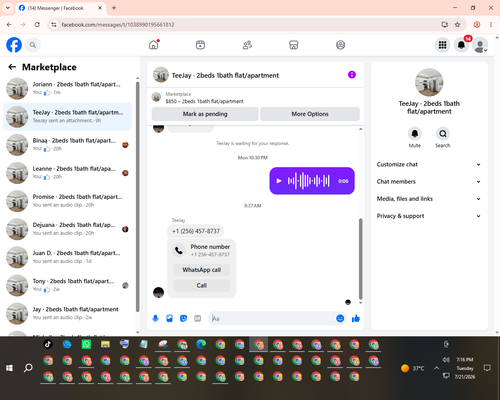500x400 pixels.
Task: Open Facebook search magnifier
Action: [x=33, y=45]
